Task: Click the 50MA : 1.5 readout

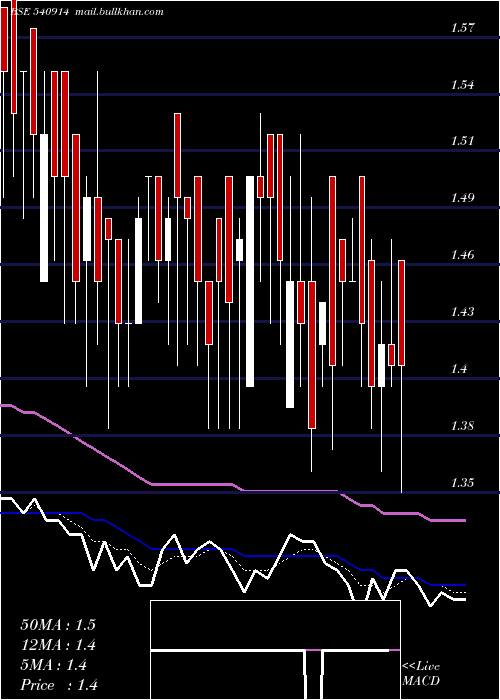Action: click(x=58, y=625)
